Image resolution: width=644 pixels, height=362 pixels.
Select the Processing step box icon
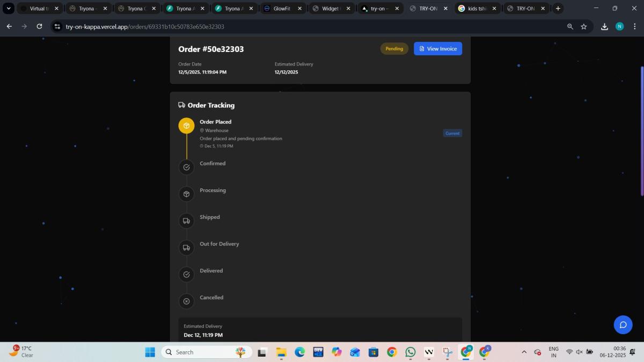coord(186,194)
